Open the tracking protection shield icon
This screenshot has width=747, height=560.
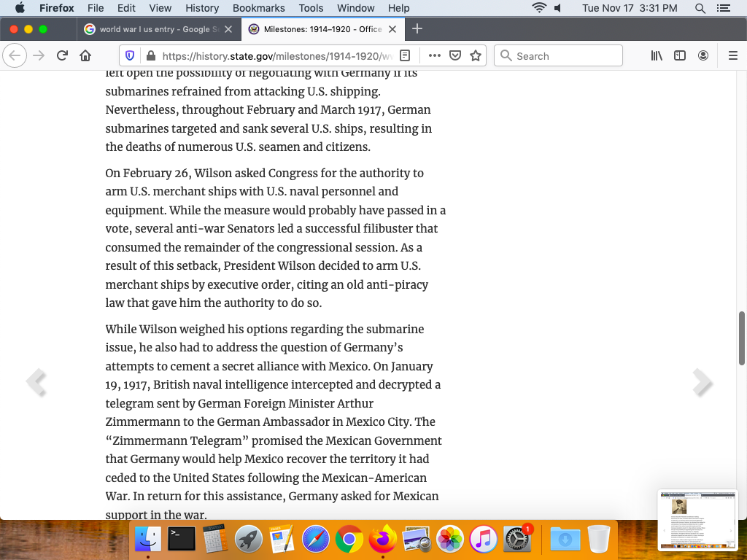[x=131, y=56]
